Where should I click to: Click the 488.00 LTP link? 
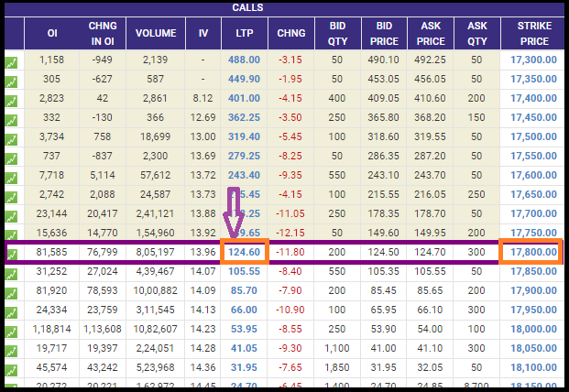coord(244,60)
